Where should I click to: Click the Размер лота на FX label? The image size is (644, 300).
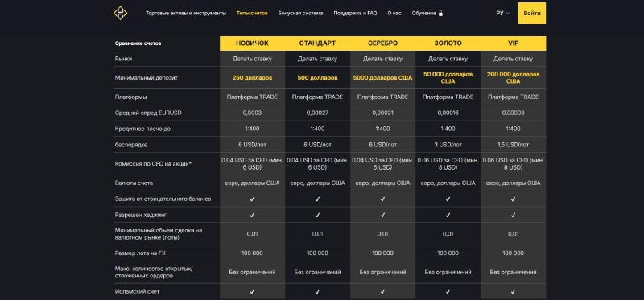(x=140, y=253)
